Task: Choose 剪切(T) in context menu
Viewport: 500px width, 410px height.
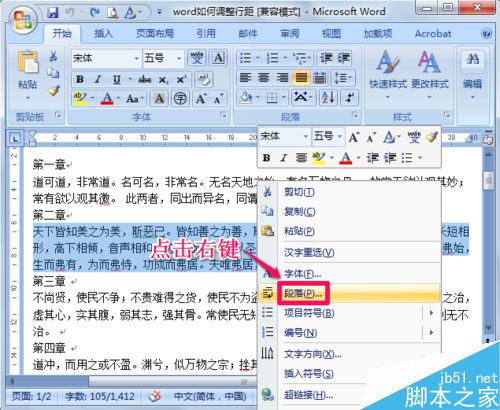Action: click(x=349, y=192)
